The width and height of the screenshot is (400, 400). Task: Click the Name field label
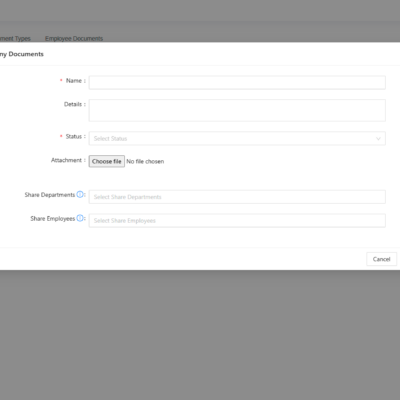pyautogui.click(x=74, y=81)
